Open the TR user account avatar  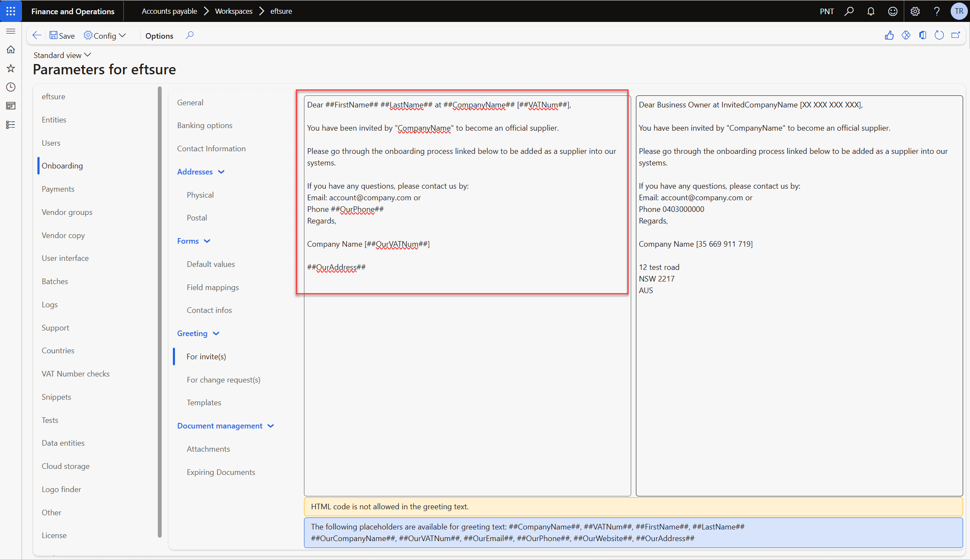959,11
